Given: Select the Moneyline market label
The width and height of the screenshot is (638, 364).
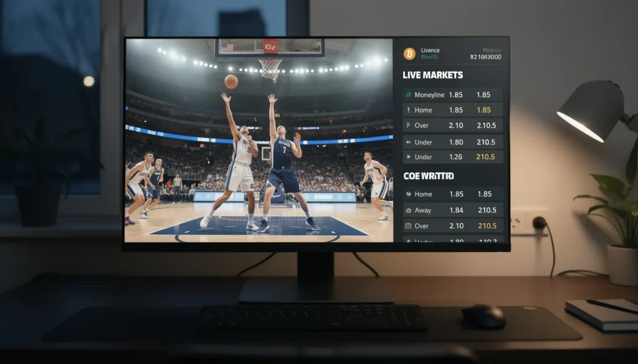Looking at the screenshot, I should tap(429, 95).
